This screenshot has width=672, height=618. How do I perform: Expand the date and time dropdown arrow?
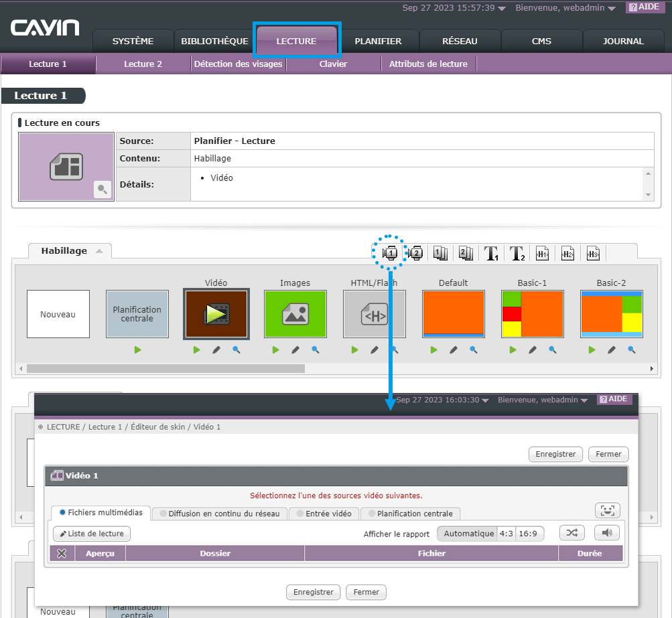point(502,9)
